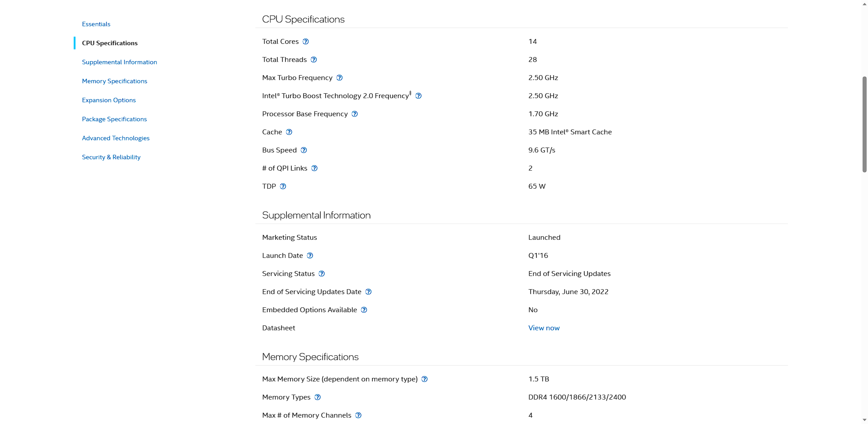Click the Cache info icon
Screen dimensions: 868x424
tap(289, 132)
